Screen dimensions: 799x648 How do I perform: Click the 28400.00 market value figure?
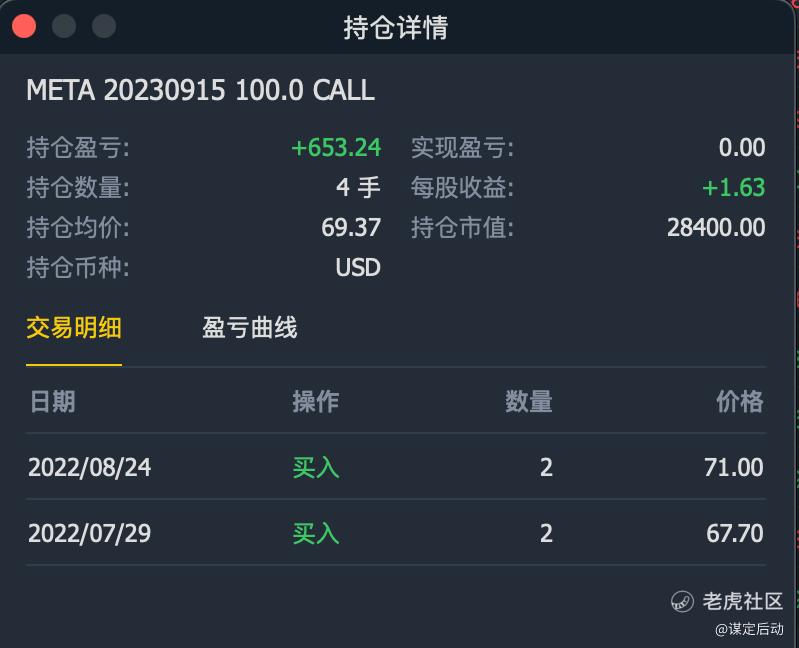(x=716, y=228)
